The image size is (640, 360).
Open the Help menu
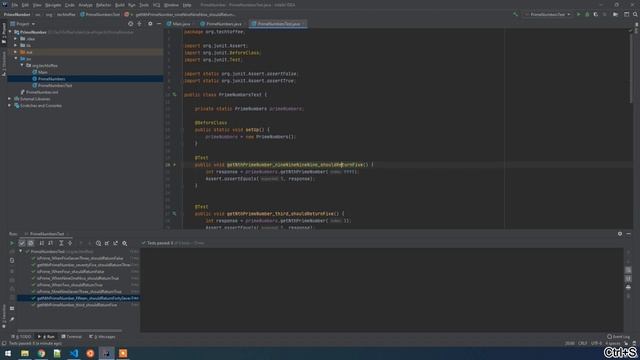tap(187, 5)
